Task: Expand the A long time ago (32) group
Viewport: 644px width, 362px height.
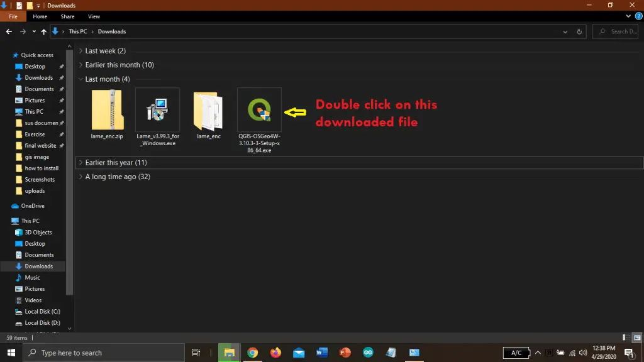Action: 81,177
